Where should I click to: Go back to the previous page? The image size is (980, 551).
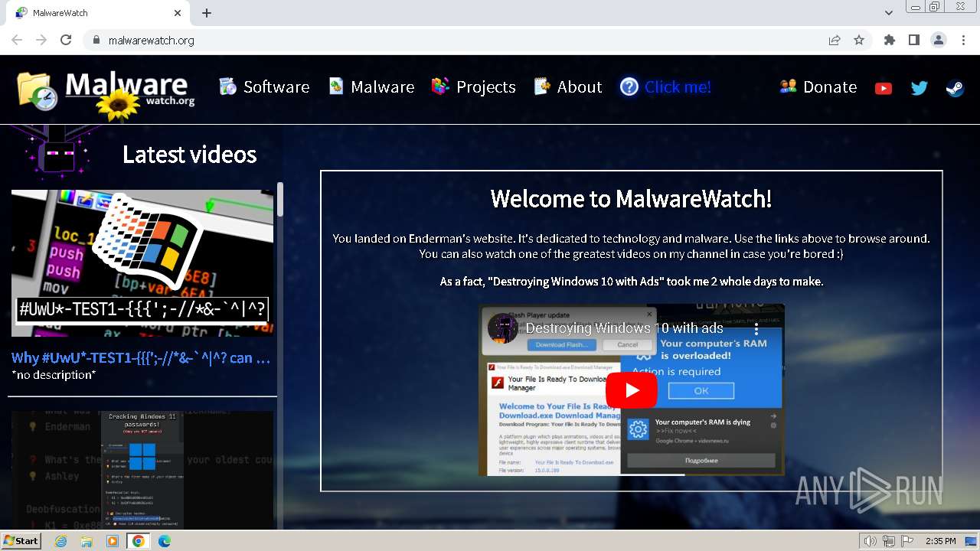pos(17,40)
